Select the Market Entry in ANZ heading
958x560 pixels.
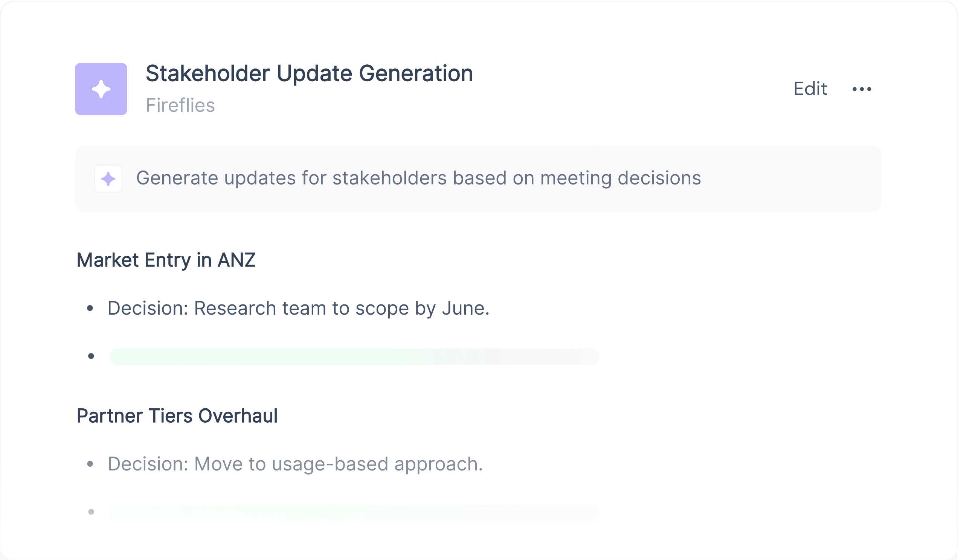click(x=166, y=260)
